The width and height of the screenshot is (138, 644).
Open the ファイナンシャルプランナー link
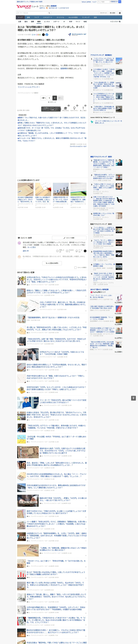coord(29,87)
